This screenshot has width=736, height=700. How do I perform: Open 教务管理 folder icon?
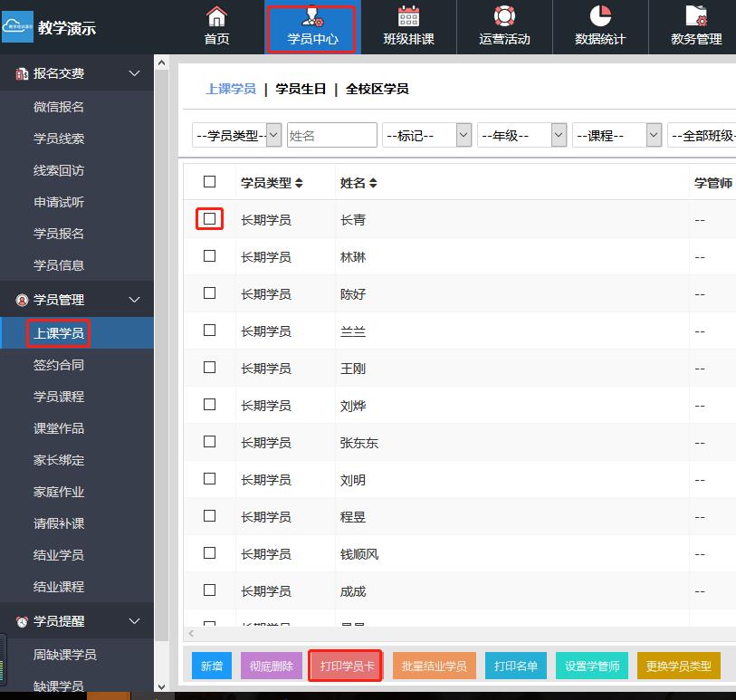pyautogui.click(x=696, y=16)
